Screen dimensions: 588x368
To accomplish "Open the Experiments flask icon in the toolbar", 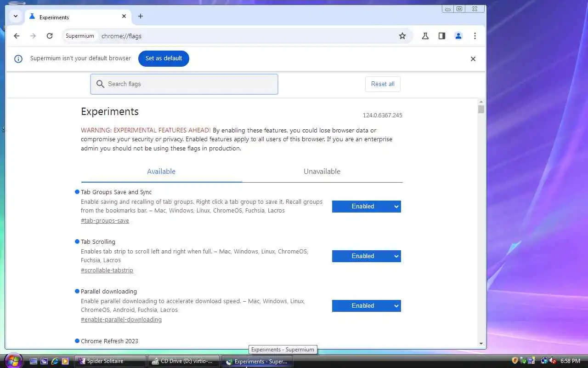I will click(x=425, y=36).
